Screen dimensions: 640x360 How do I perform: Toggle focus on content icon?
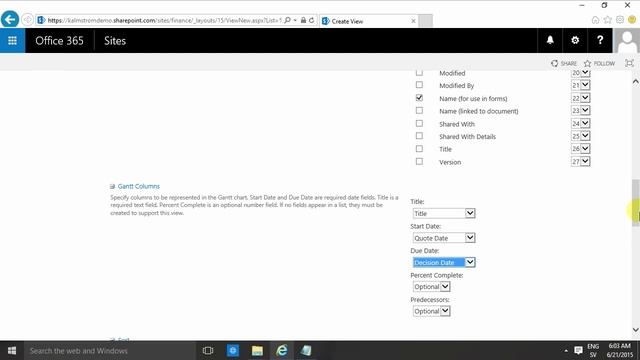tap(629, 63)
